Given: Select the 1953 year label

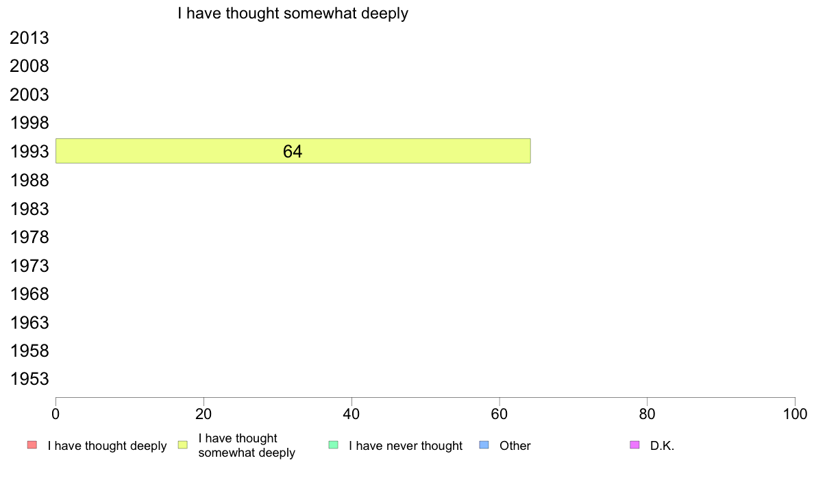Looking at the screenshot, I should 29,379.
